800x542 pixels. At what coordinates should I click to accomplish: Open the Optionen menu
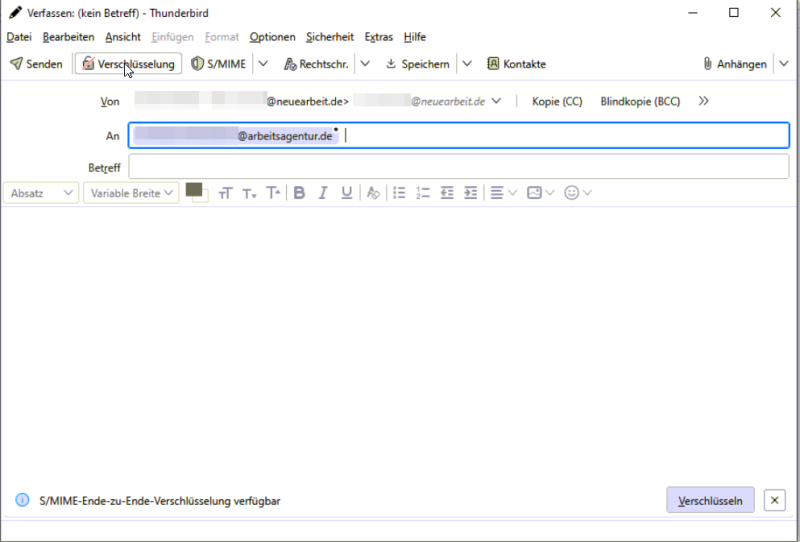click(272, 37)
